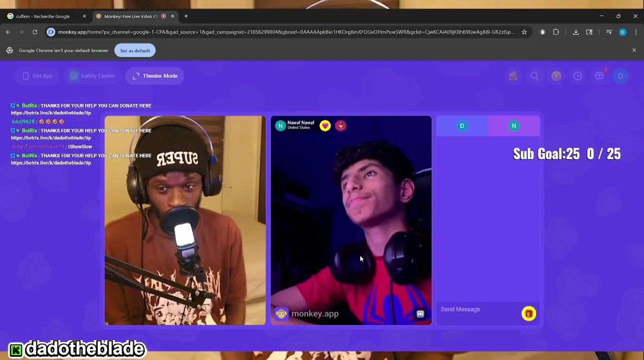Bookmark this page with star icon
644x360 pixels.
(x=524, y=32)
